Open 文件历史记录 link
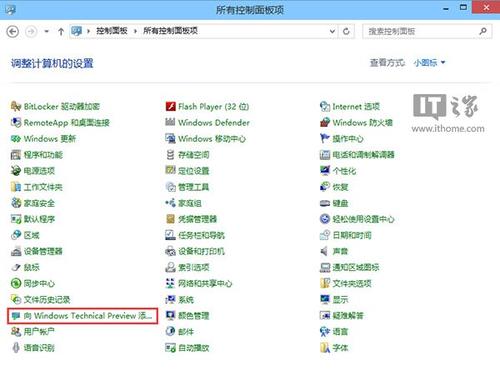This screenshot has width=500, height=381. click(x=47, y=300)
